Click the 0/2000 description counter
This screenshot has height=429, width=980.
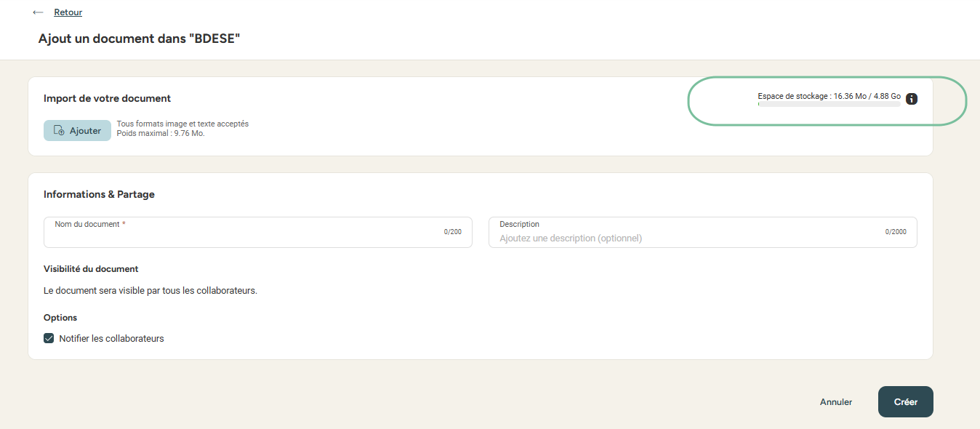pos(896,232)
